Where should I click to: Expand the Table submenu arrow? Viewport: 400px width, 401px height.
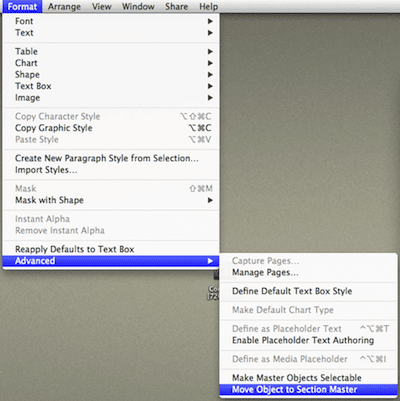click(x=210, y=52)
